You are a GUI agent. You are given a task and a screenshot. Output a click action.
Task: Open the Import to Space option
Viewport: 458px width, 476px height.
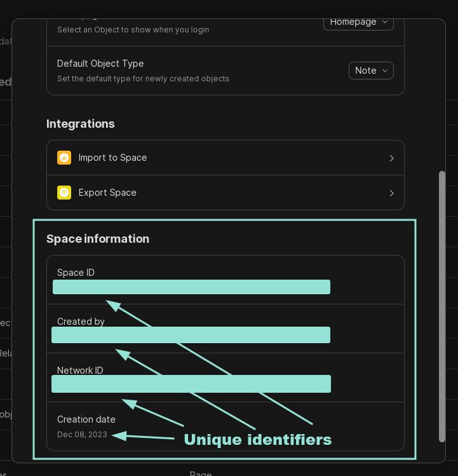click(112, 158)
